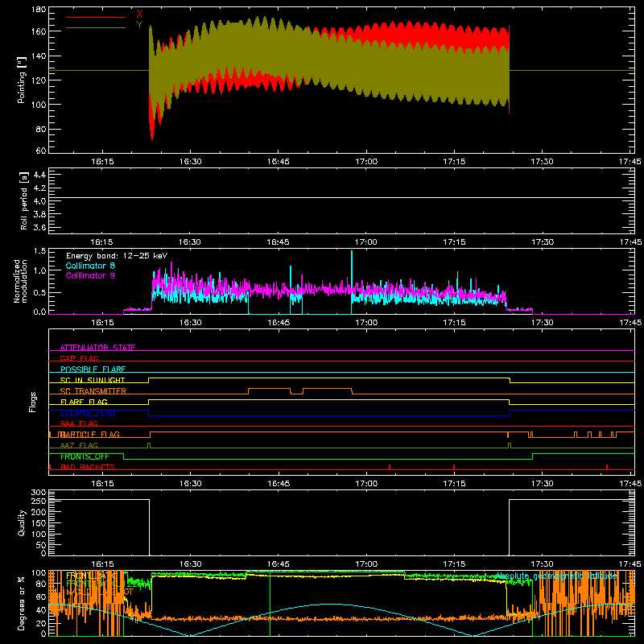Screen dimensions: 644x644
Task: Select the 'Energy band: 12-25 keV' label
Action: tap(117, 256)
